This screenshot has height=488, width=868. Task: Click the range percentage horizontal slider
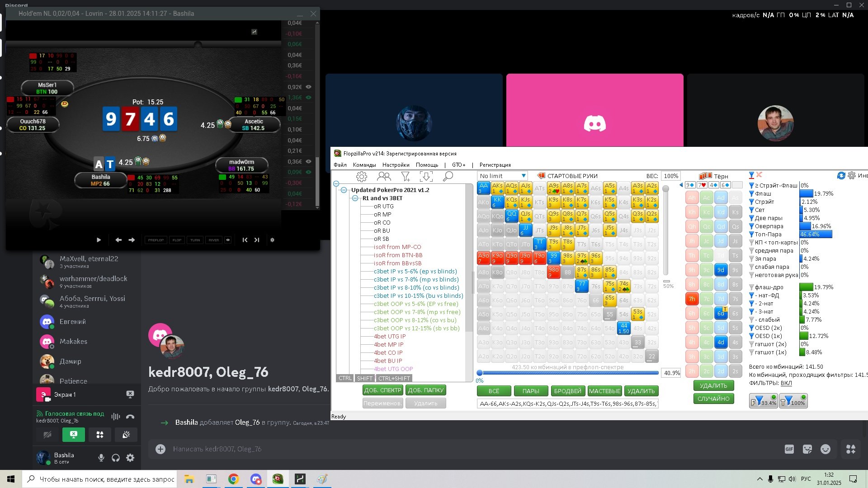click(569, 373)
